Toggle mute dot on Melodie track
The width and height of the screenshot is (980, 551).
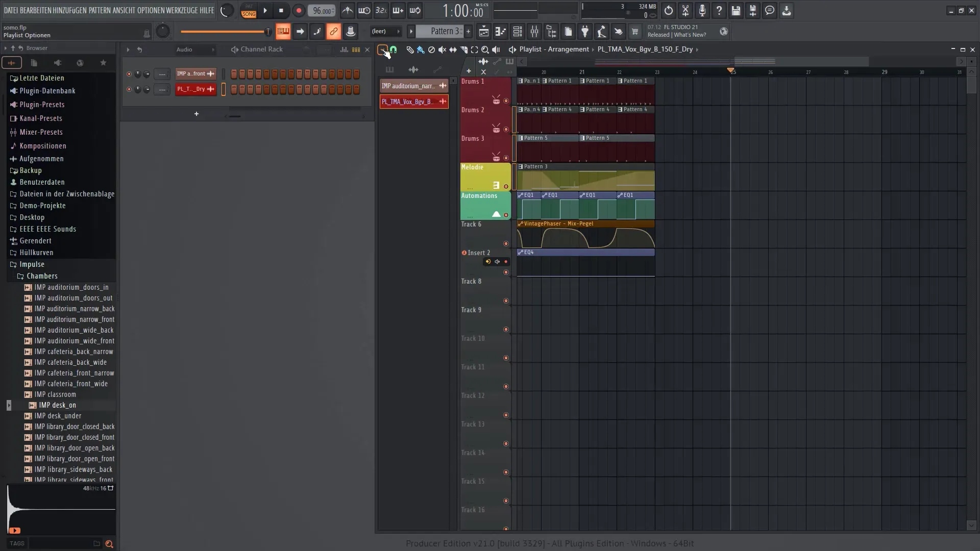tap(506, 187)
